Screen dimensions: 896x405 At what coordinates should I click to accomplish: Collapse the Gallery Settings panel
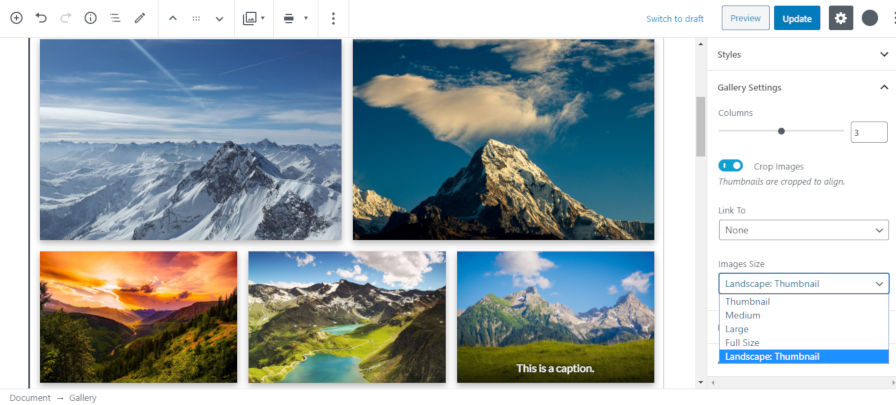(803, 87)
